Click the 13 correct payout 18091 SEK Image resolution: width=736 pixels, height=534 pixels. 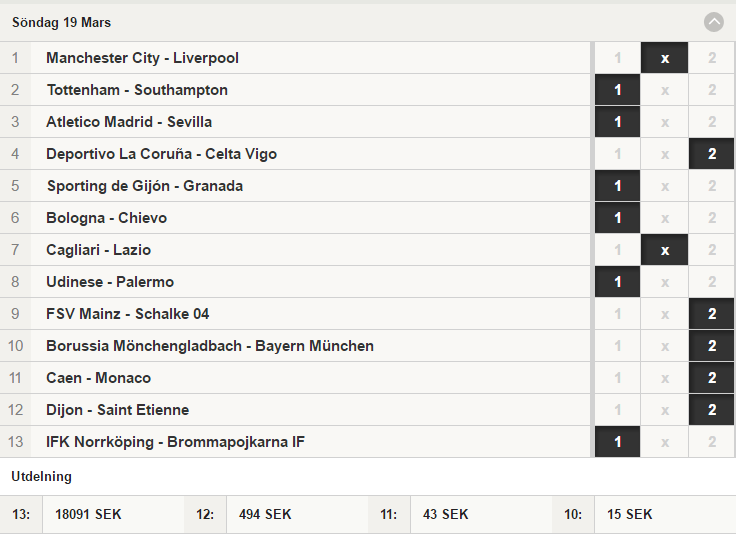88,514
